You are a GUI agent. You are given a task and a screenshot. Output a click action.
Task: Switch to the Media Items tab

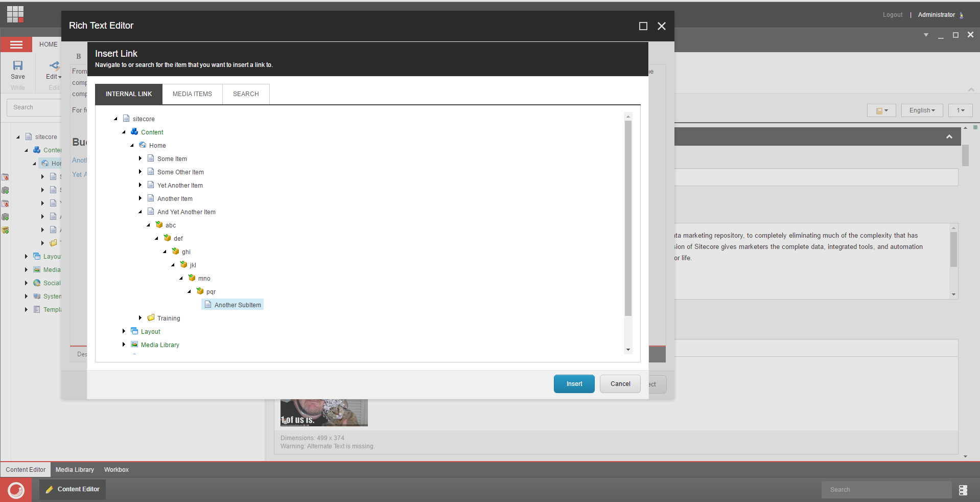coord(192,94)
